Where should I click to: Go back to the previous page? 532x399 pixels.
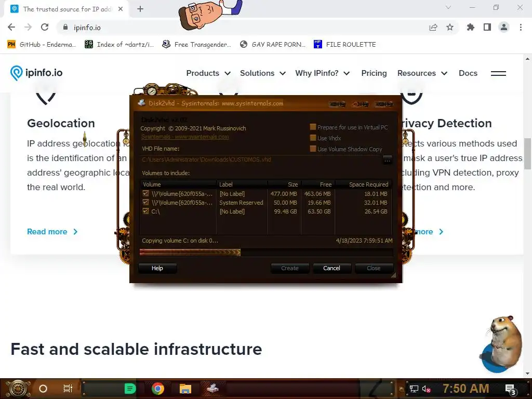click(x=11, y=27)
